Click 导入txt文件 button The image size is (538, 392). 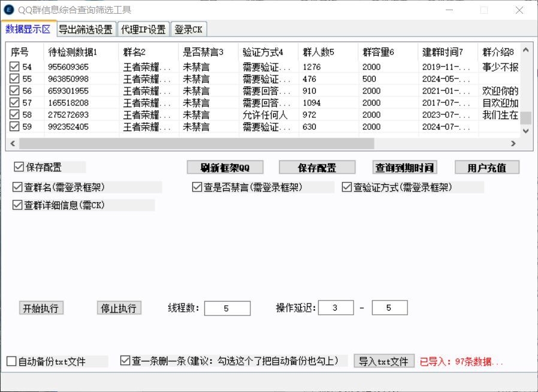tap(384, 361)
